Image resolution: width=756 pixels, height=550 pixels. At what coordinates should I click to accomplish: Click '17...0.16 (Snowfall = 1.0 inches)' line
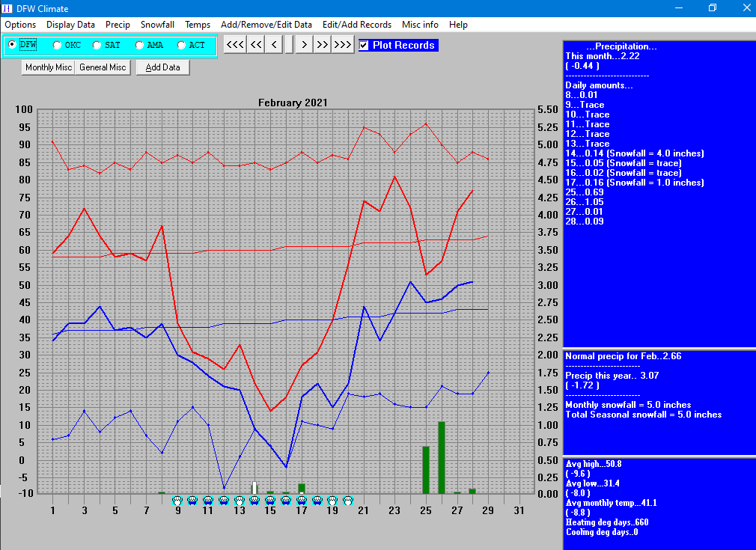coord(635,183)
